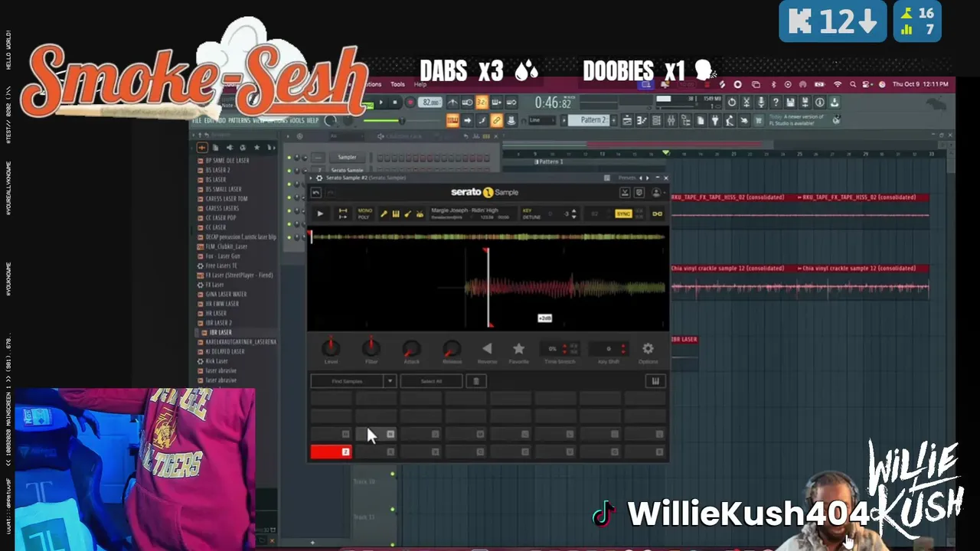Click the FL Studio stop button

[x=395, y=103]
